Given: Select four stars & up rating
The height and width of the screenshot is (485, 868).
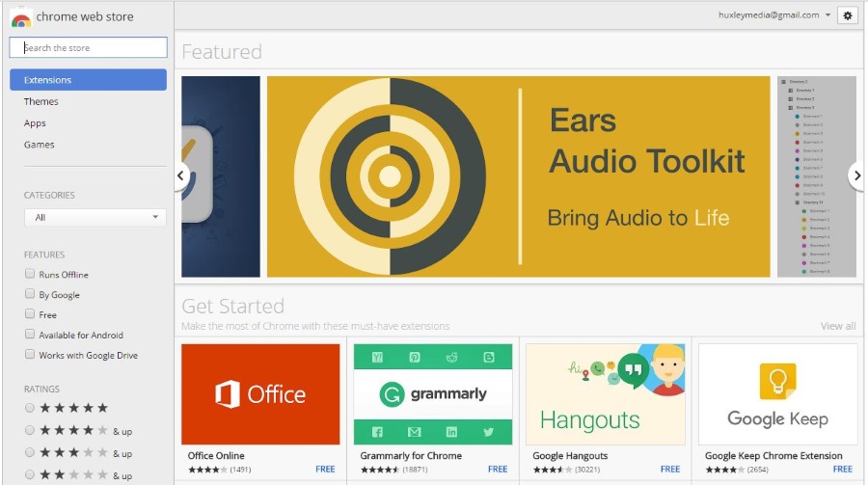Looking at the screenshot, I should click(30, 430).
